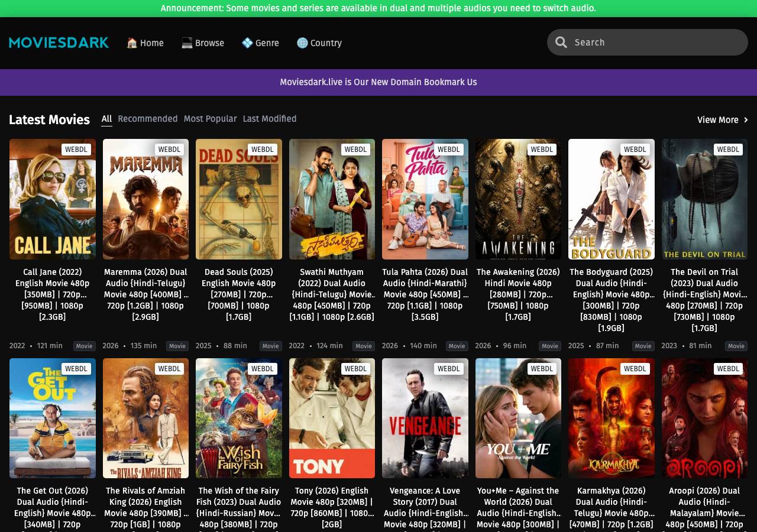
Task: Open the Browse menu item
Action: (203, 43)
